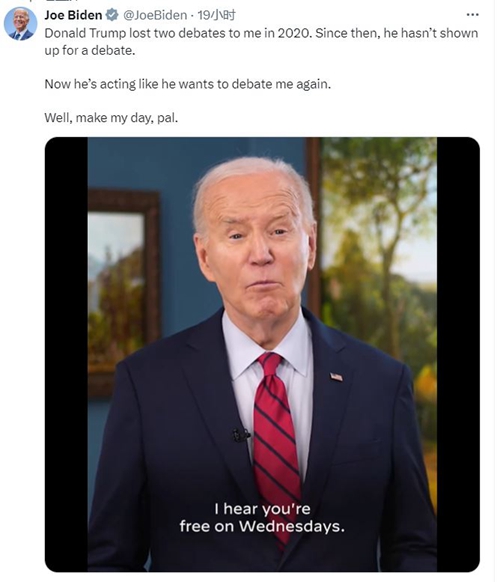Click the line "Now he's acting like he wants to debate me again."

[x=187, y=84]
